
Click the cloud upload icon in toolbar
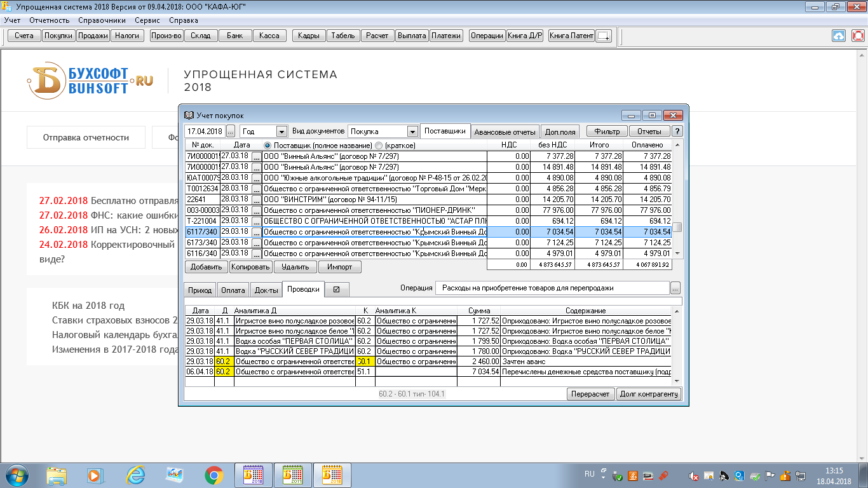pos(838,36)
